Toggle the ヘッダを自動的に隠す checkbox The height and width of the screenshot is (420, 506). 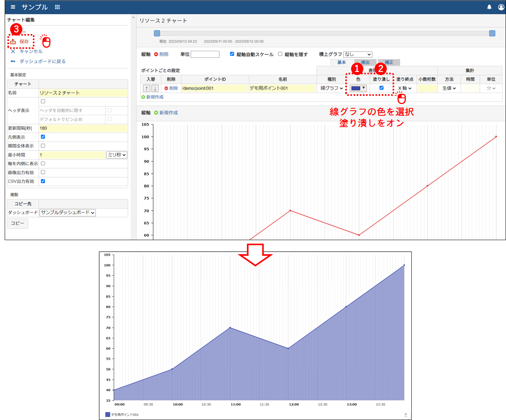pos(109,110)
